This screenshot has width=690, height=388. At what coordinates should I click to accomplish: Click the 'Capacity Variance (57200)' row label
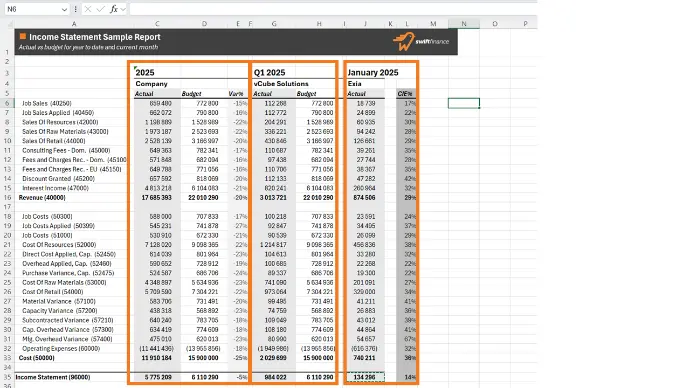point(59,311)
